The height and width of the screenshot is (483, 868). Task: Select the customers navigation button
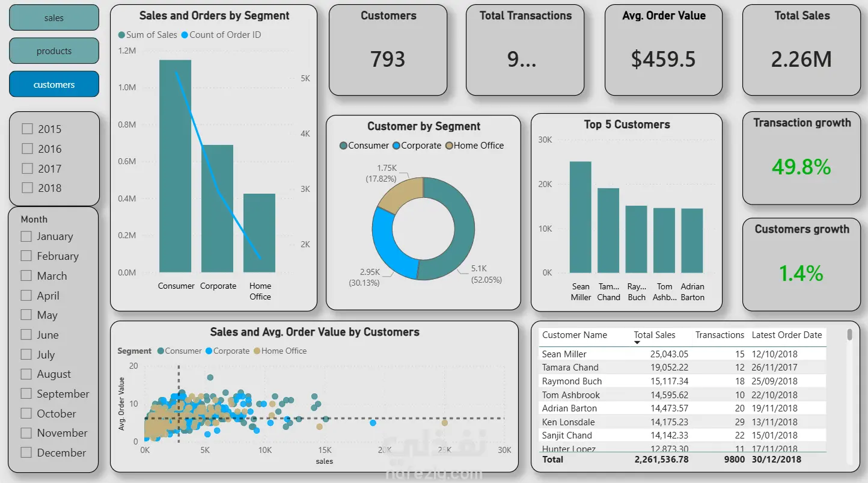[x=54, y=85]
